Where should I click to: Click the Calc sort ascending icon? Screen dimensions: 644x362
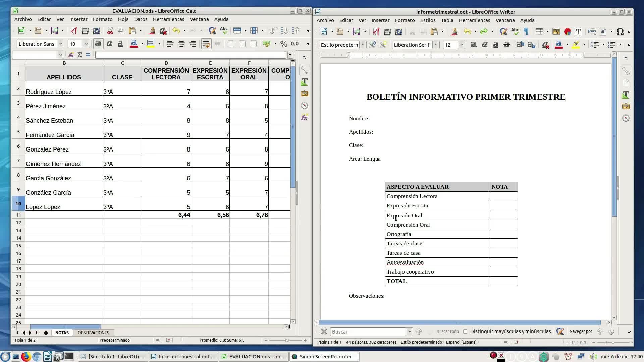284,31
